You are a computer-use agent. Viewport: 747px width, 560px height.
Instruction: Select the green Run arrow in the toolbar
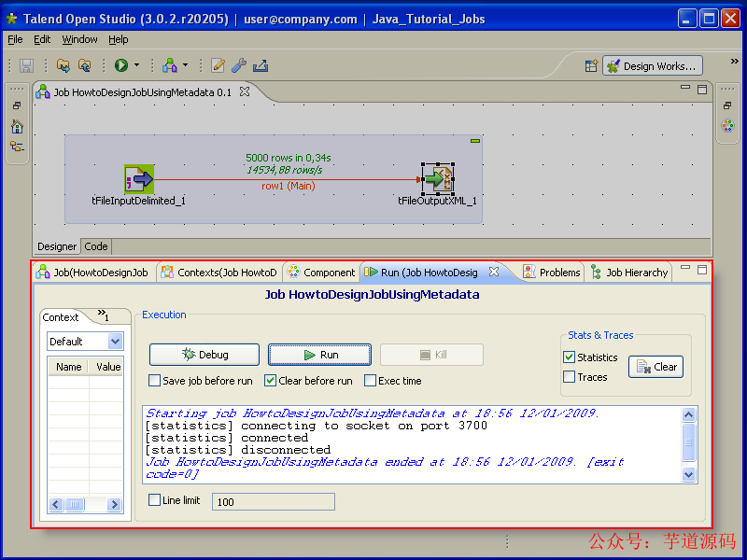120,65
